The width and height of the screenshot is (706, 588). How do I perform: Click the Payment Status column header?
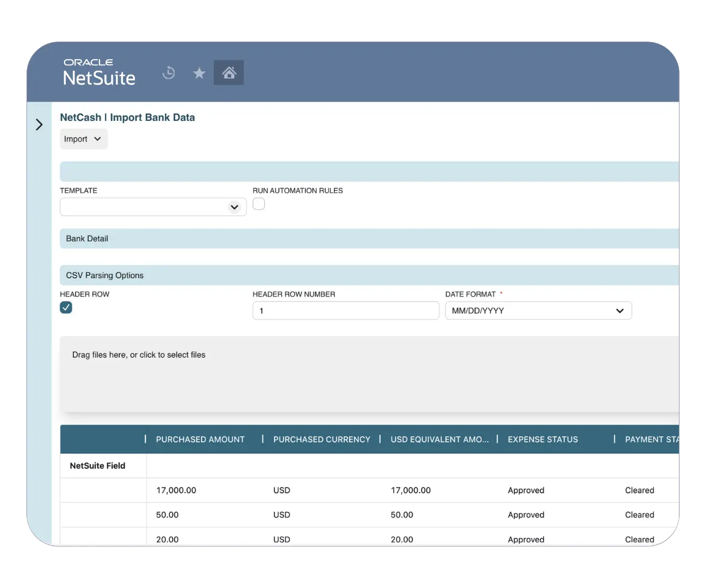652,439
